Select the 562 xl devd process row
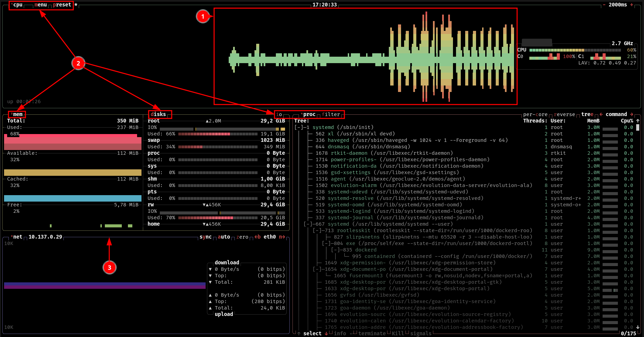The image size is (644, 337). pyautogui.click(x=464, y=134)
